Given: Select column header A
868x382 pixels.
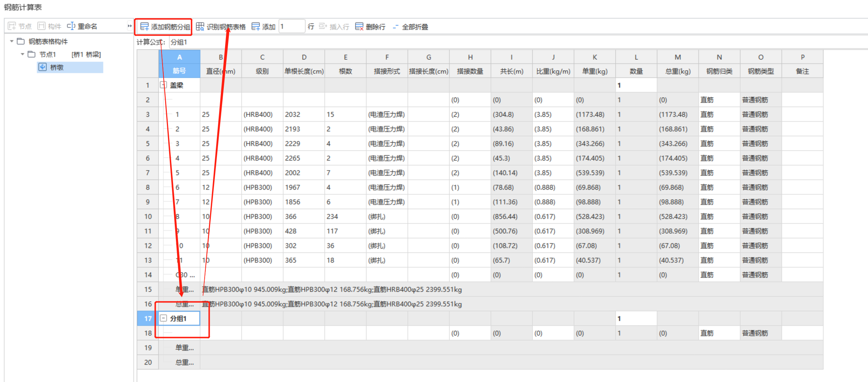Looking at the screenshot, I should 179,57.
